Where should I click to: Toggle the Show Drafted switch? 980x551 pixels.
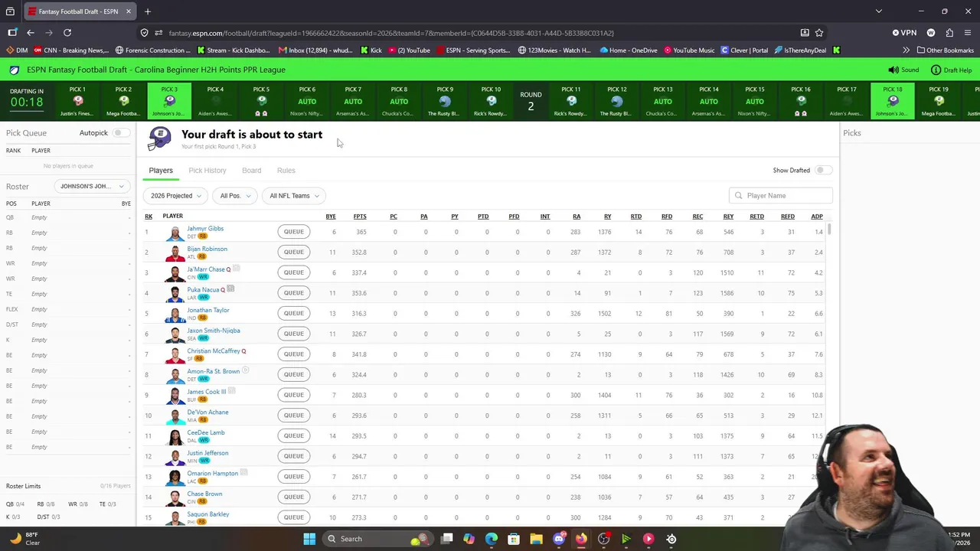point(822,170)
